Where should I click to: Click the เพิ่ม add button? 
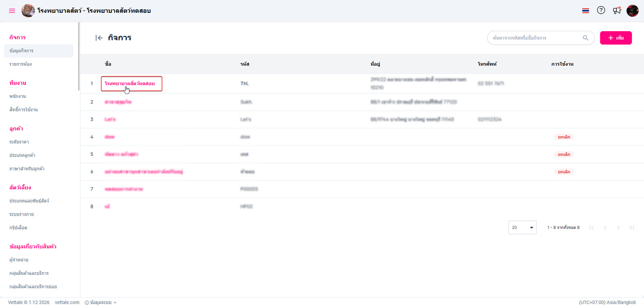click(x=616, y=38)
